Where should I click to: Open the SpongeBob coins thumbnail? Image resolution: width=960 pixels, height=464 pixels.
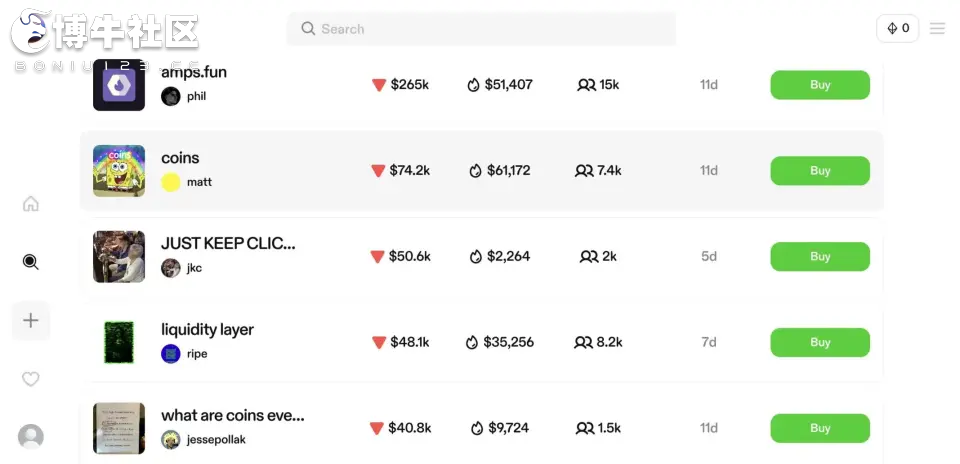click(119, 171)
